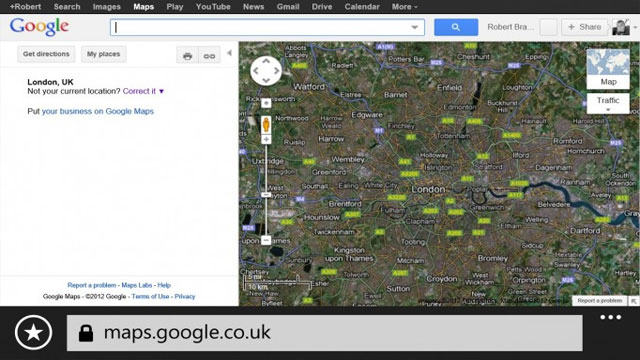Click the print icon in the left panel
Image resolution: width=640 pixels, height=360 pixels.
[x=187, y=56]
